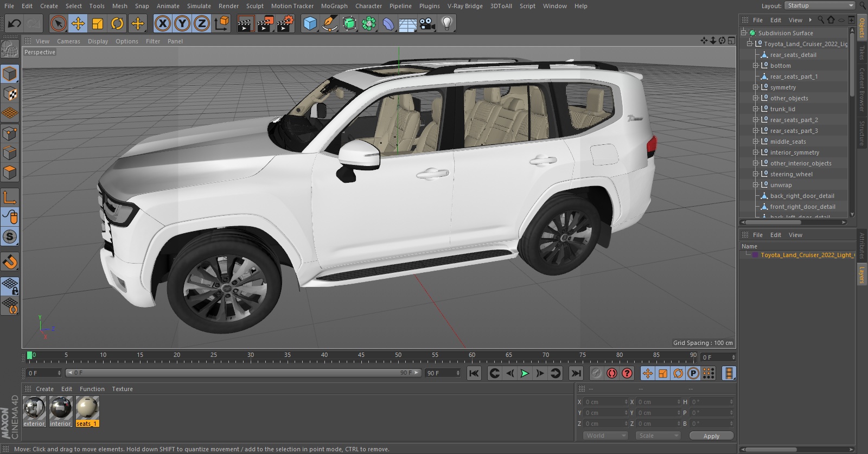Viewport: 868px width, 454px height.
Task: Open viewport Display menu
Action: click(x=98, y=41)
